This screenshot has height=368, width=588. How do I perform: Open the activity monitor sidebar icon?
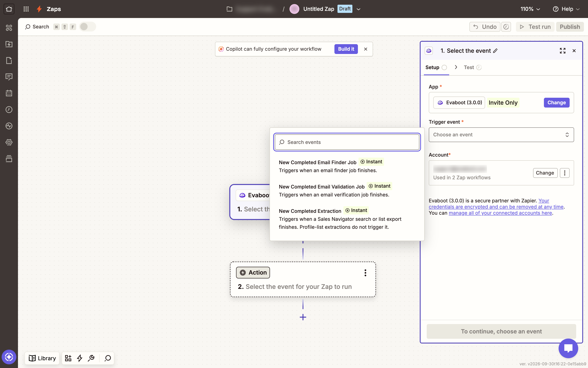9,126
